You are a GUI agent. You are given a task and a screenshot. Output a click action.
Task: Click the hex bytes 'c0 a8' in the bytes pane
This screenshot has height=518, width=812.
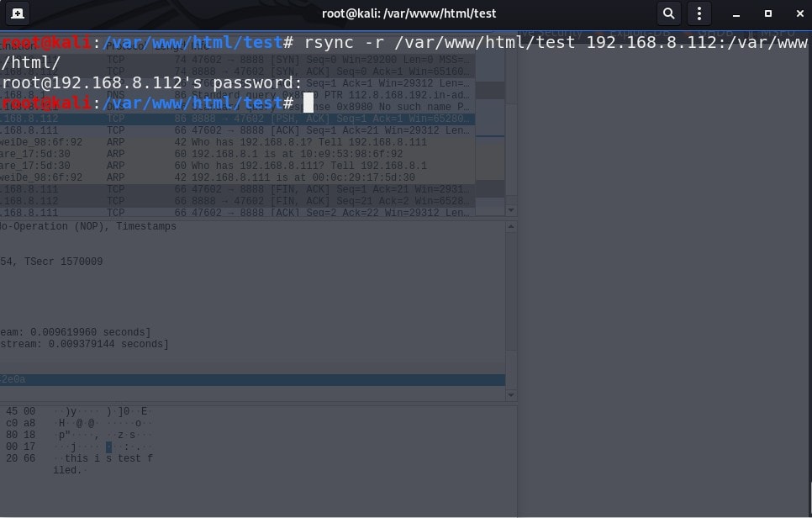tap(21, 423)
